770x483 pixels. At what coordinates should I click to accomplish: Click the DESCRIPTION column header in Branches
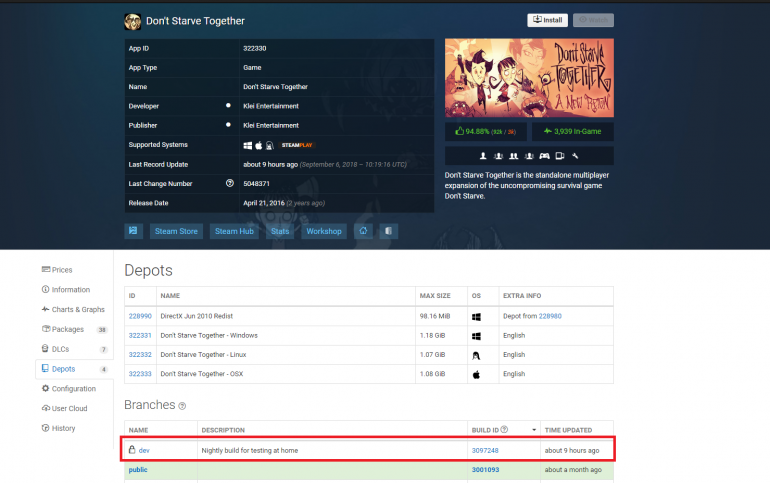coord(223,430)
